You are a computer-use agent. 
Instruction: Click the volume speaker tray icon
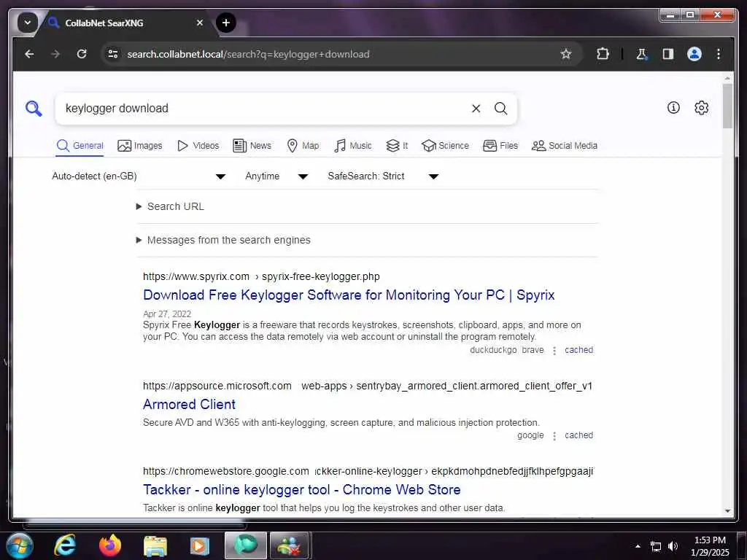point(673,546)
